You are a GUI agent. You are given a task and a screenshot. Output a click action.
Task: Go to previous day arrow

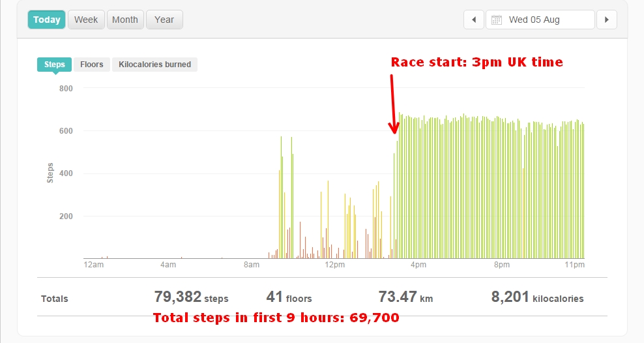tap(474, 20)
